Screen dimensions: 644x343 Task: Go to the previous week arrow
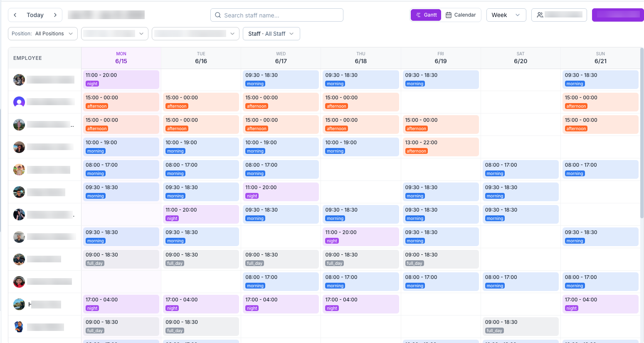(x=15, y=15)
